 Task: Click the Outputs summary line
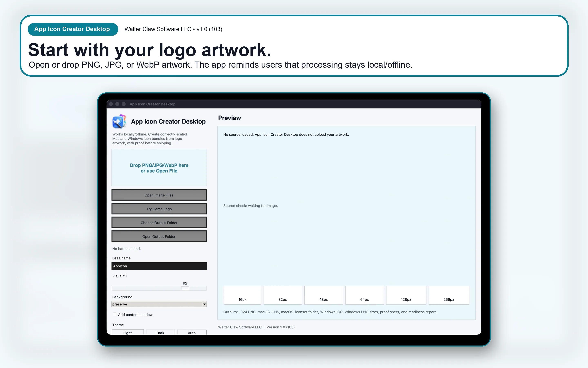[330, 312]
